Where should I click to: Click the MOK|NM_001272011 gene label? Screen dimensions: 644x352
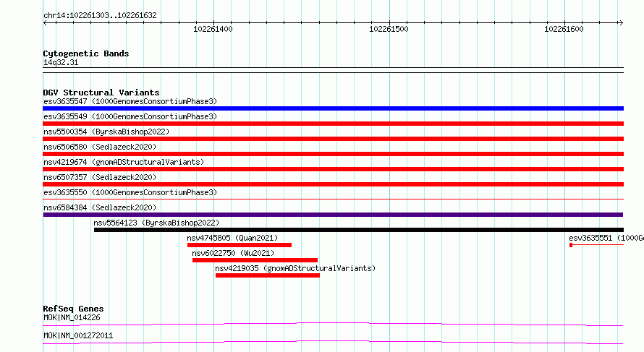pyautogui.click(x=78, y=335)
